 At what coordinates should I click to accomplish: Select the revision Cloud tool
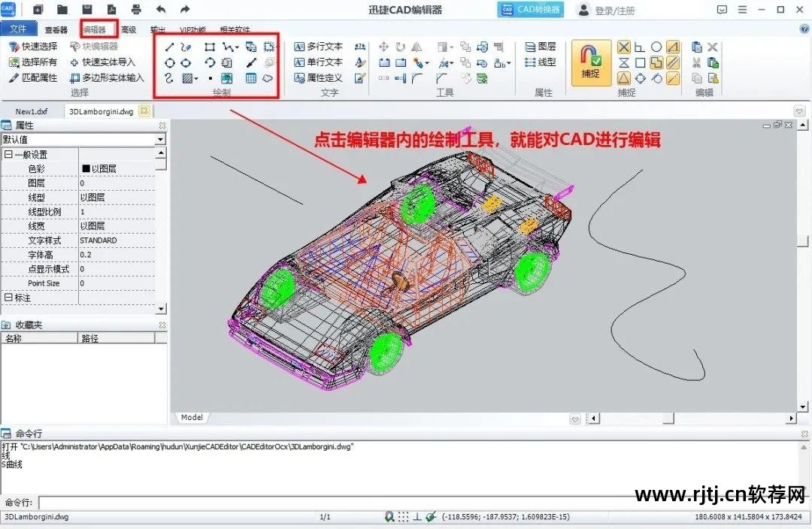268,79
